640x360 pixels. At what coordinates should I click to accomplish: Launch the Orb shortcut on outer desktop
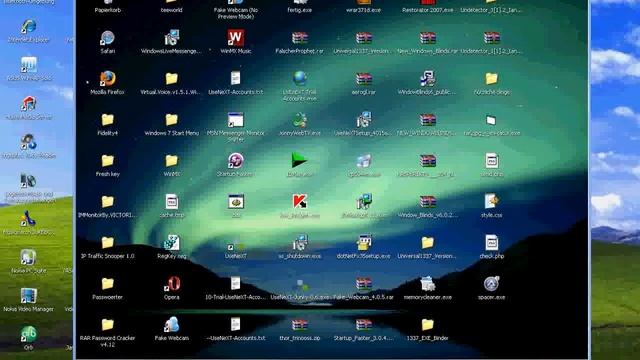pos(29,334)
